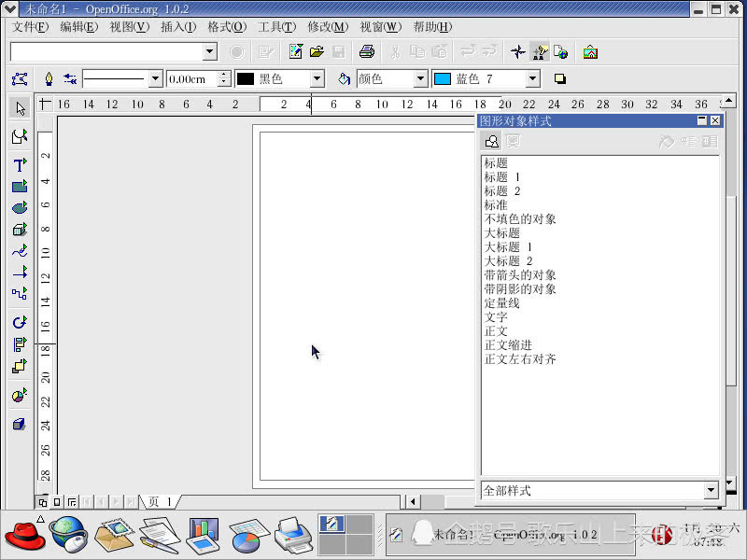Choose the Zoom tool in the left toolbar

pos(20,137)
